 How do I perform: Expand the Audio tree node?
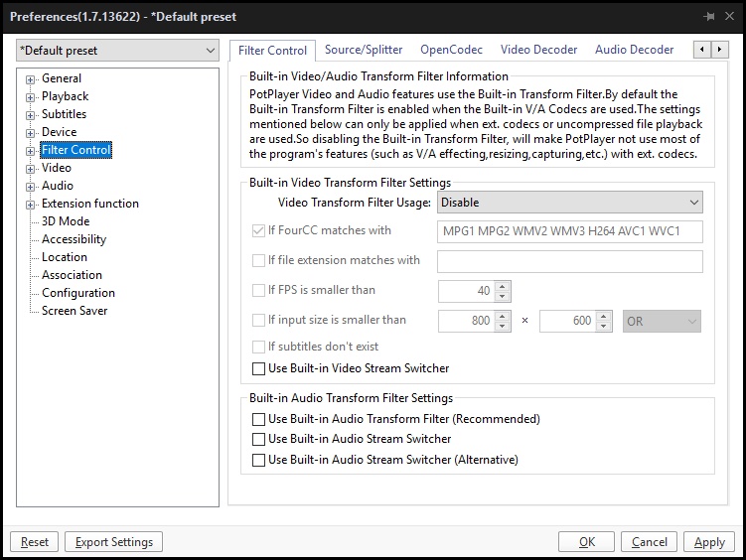30,187
